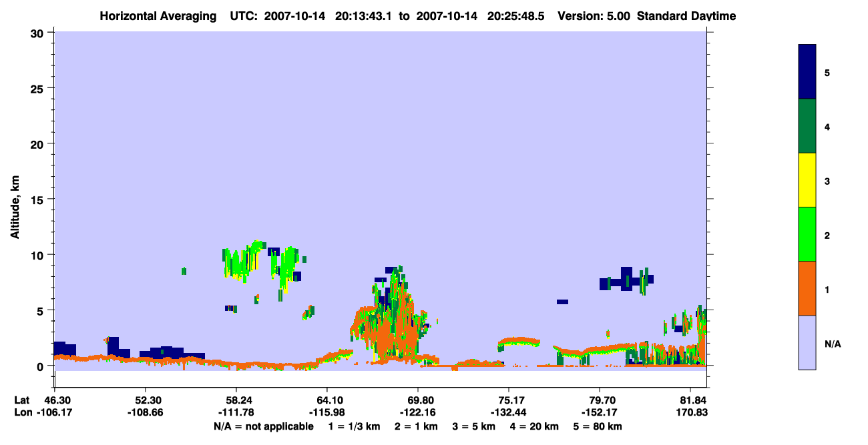The height and width of the screenshot is (445, 868).
Task: Click the 'Lon' axis row label
Action: click(22, 412)
